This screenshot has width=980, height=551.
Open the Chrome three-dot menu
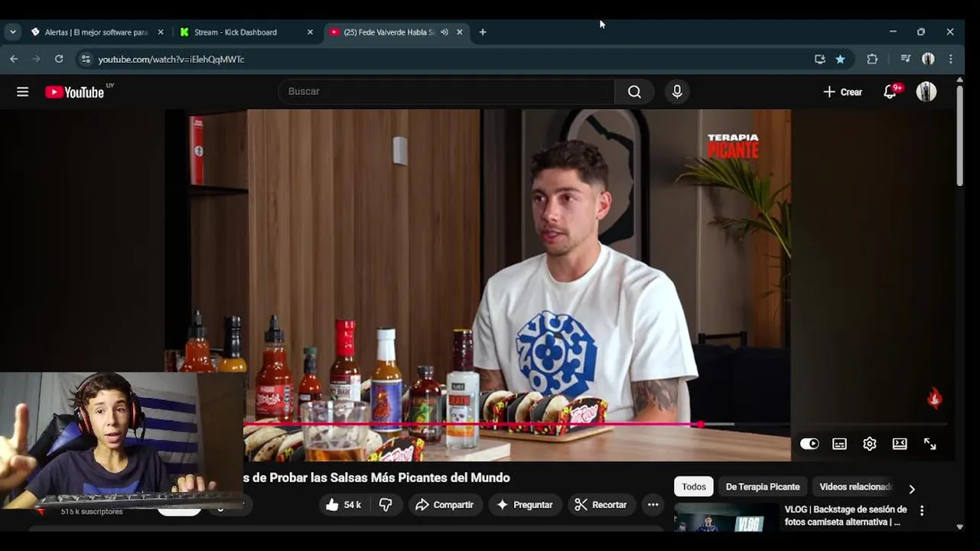pos(951,59)
